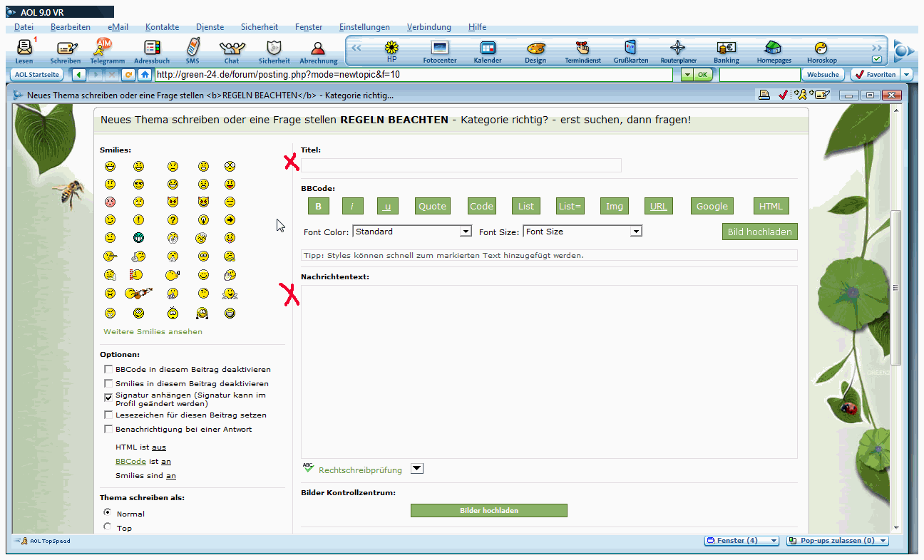924x560 pixels.
Task: Click the Schreiben compose icon
Action: coord(66,48)
